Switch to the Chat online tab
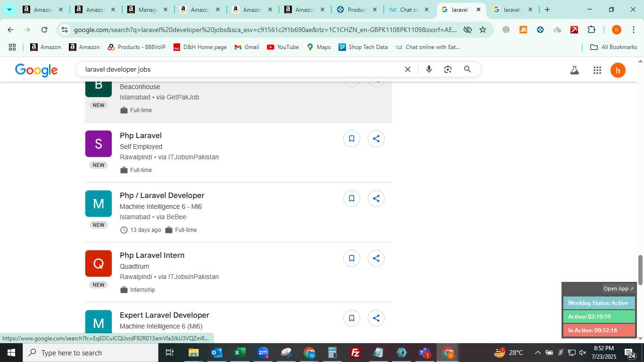 click(x=408, y=9)
